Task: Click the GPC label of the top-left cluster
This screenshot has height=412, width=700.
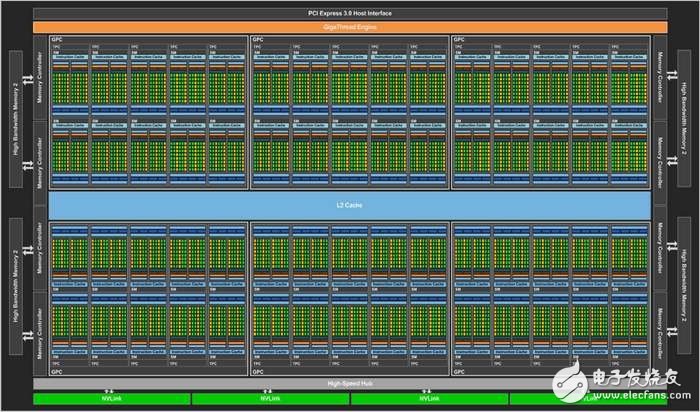Action: click(x=56, y=39)
